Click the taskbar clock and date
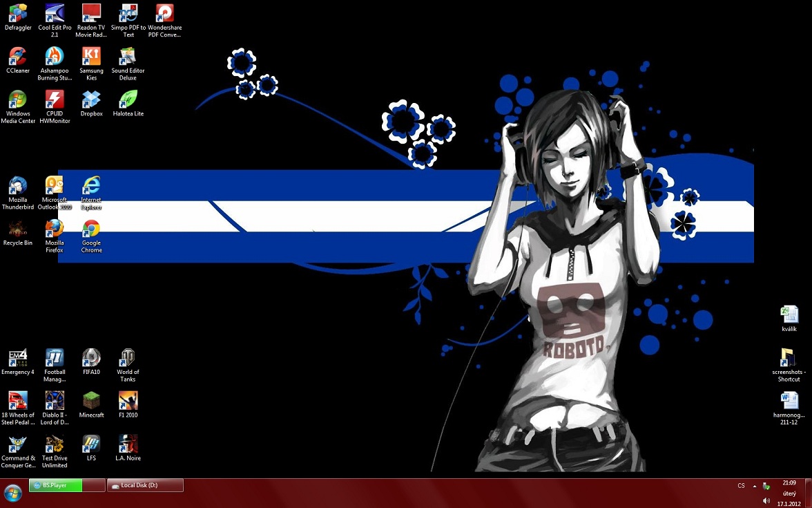812x508 pixels. [789, 493]
